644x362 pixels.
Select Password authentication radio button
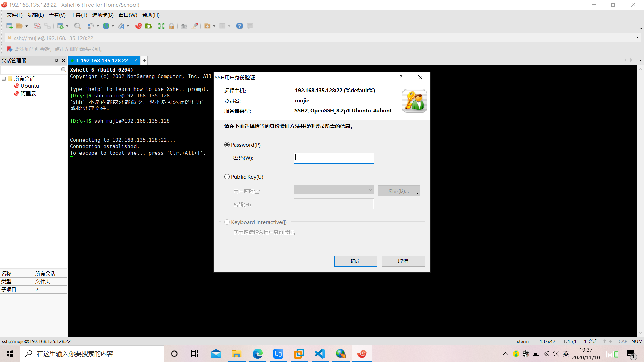(x=227, y=145)
